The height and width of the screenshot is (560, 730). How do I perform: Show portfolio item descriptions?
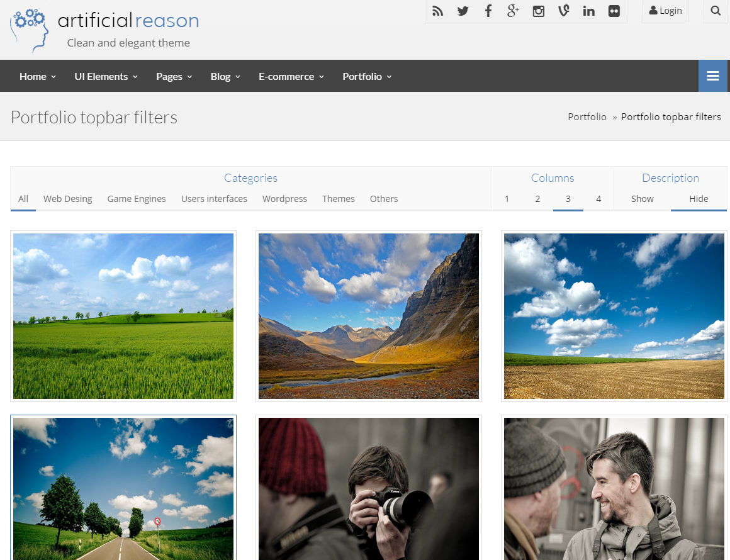coord(643,199)
